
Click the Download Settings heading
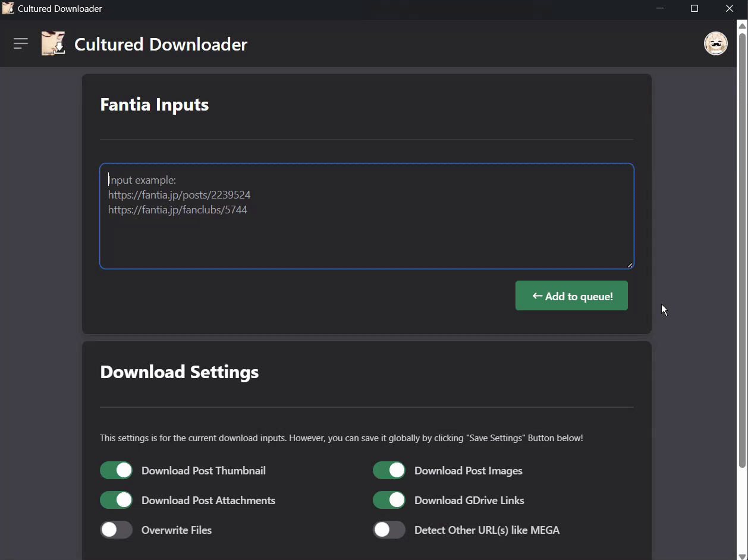[180, 372]
